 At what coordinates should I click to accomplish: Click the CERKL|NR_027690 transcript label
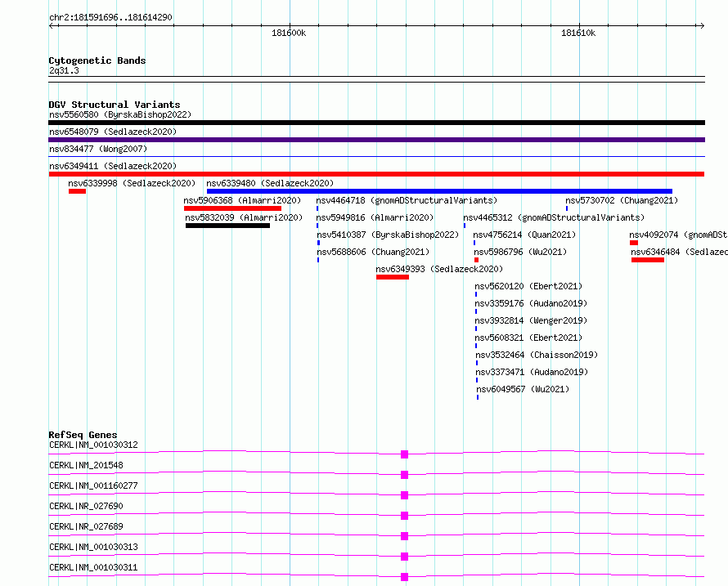click(86, 506)
